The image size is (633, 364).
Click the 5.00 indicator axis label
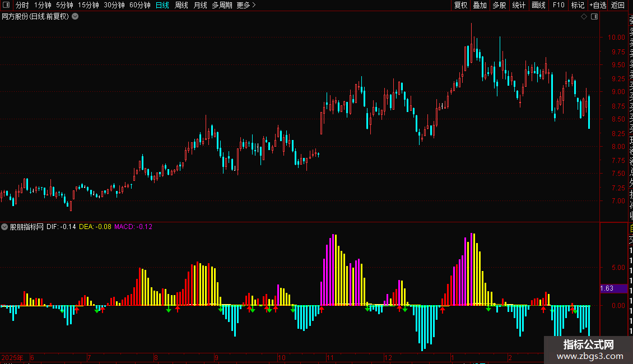pyautogui.click(x=618, y=267)
